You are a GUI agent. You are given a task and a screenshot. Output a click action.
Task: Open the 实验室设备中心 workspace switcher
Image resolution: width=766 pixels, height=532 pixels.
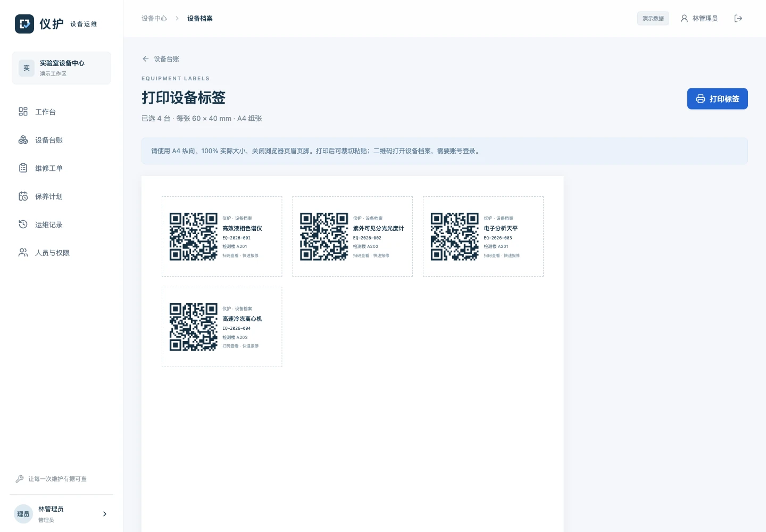click(62, 68)
